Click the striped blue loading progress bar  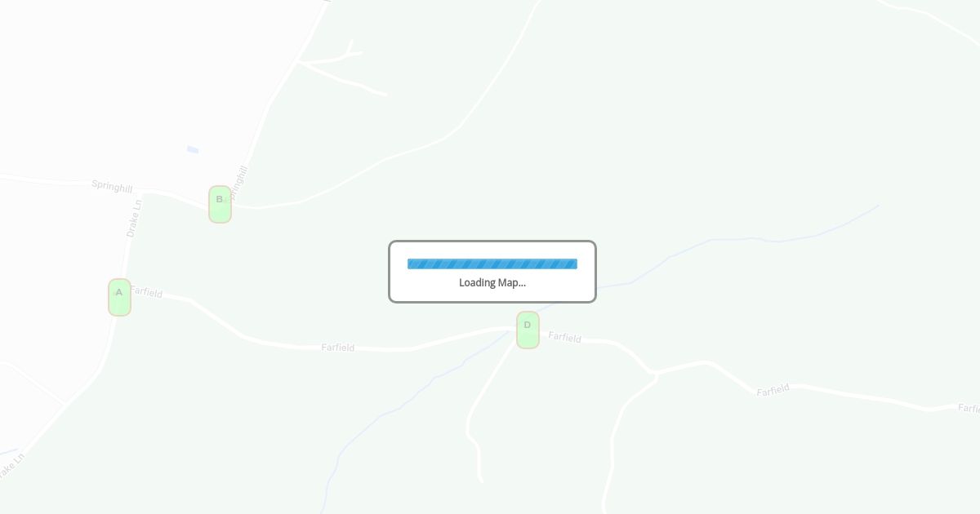[492, 264]
